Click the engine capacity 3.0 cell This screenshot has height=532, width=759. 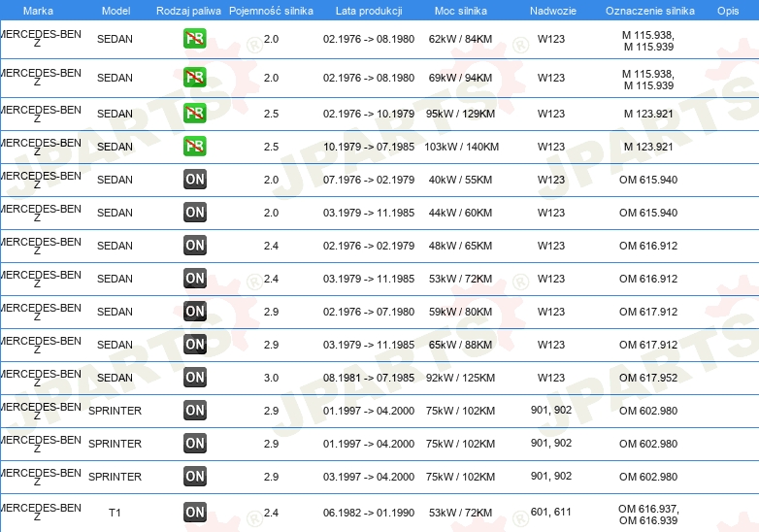[271, 378]
